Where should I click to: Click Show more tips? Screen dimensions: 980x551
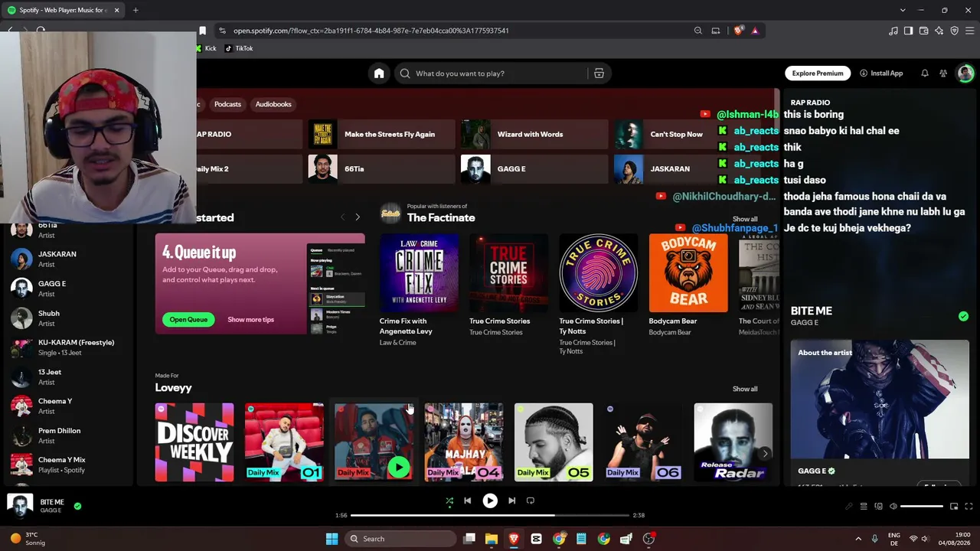[250, 319]
